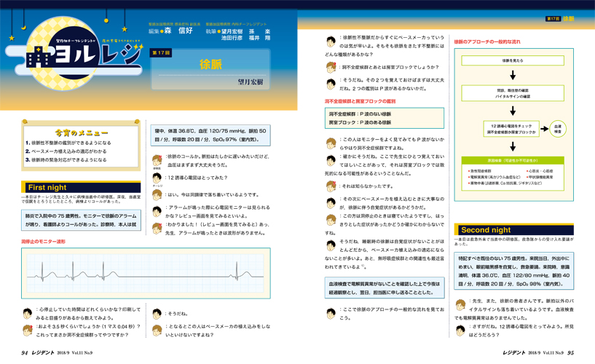Click the resident icon beside この人はモニターをよく見てみても
This screenshot has width=595, height=364.
click(x=331, y=143)
